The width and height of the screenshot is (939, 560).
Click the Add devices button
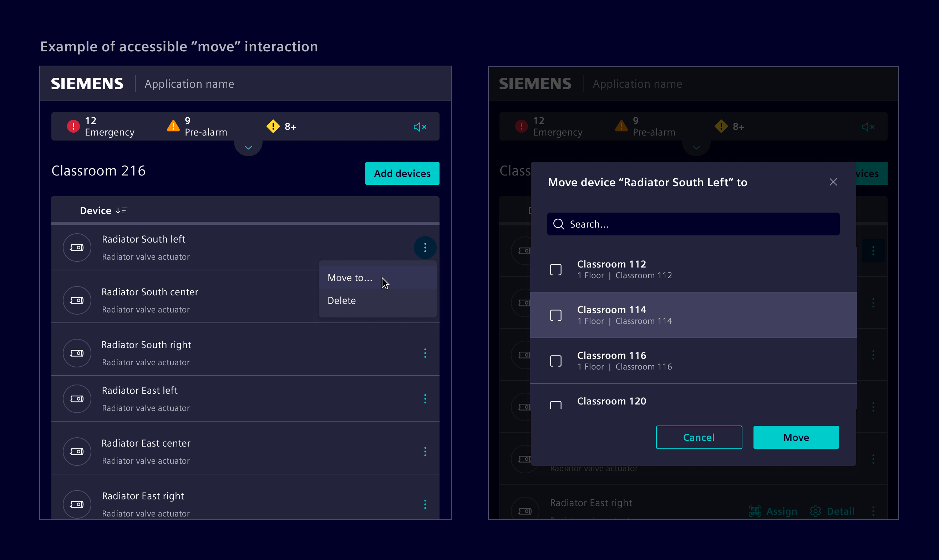click(x=402, y=173)
